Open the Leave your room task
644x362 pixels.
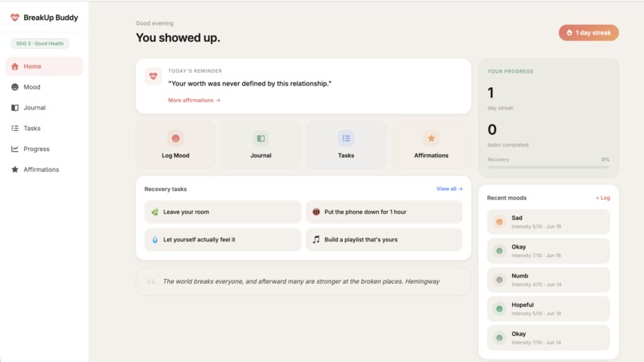pos(223,212)
